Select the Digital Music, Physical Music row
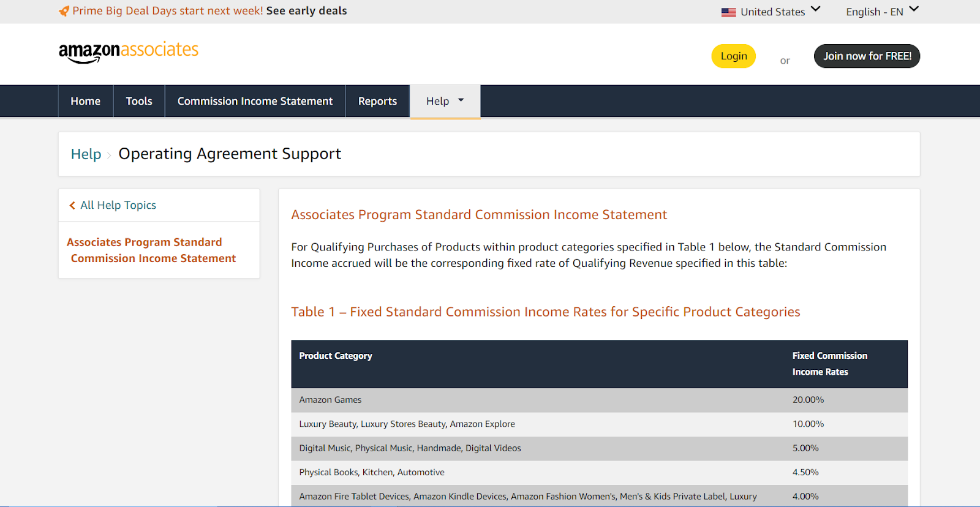 point(600,448)
